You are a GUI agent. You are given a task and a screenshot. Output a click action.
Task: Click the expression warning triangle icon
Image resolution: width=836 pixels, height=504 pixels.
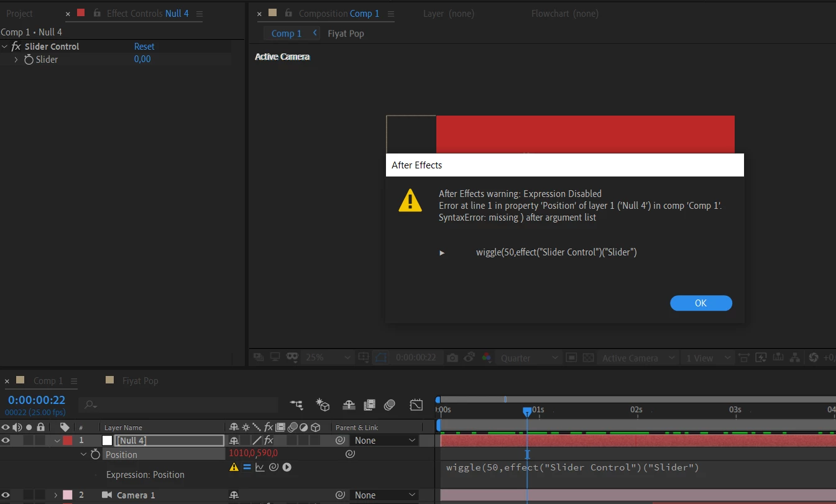click(234, 467)
